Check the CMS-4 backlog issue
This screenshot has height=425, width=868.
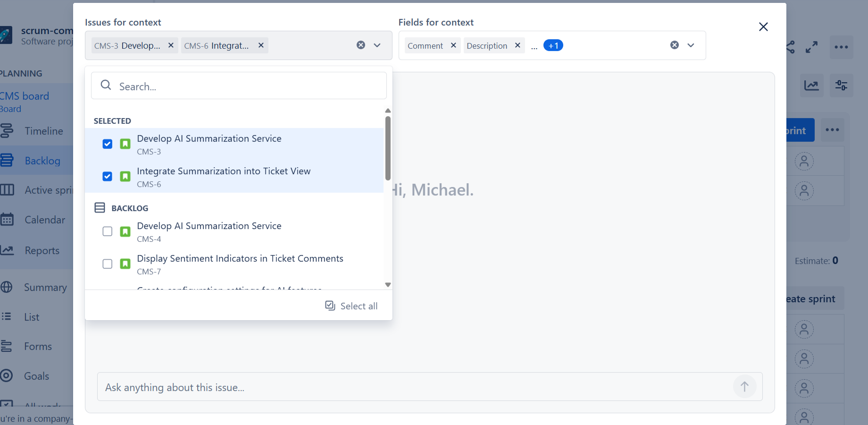pyautogui.click(x=108, y=231)
